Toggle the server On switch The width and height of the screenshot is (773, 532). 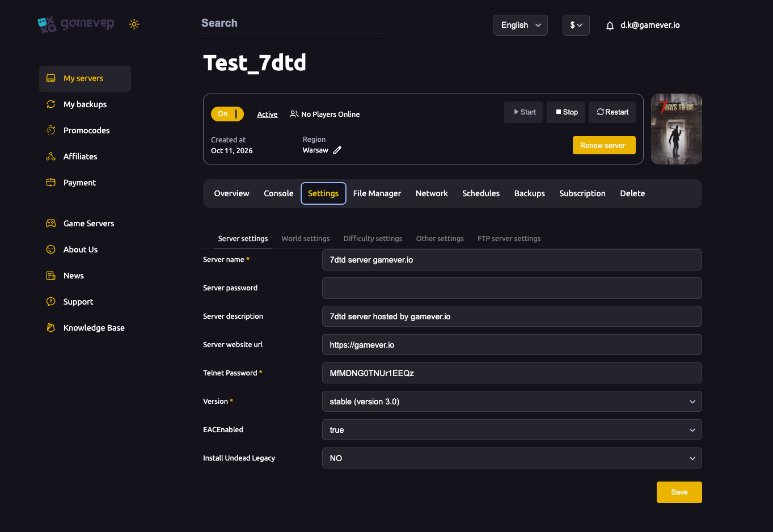[x=227, y=114]
